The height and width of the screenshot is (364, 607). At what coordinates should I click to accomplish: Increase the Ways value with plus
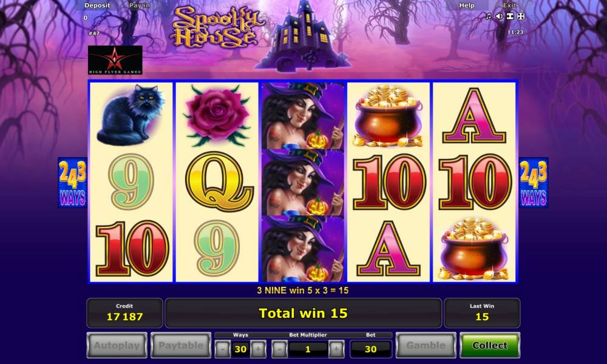pyautogui.click(x=258, y=349)
